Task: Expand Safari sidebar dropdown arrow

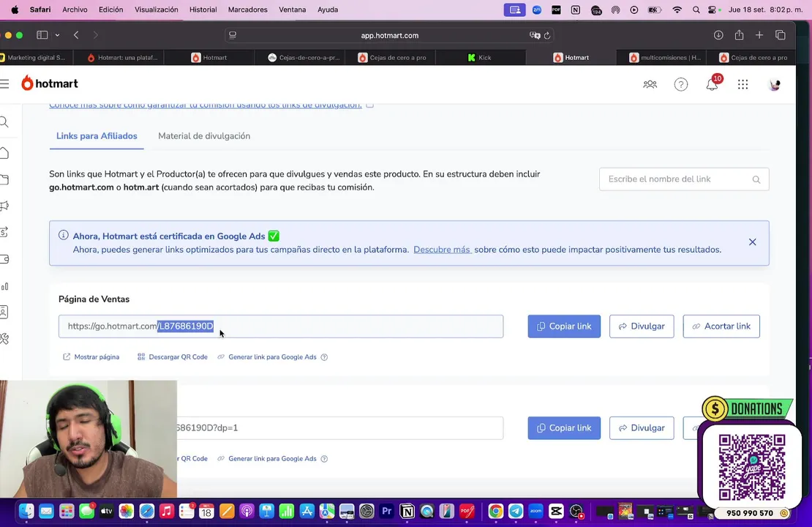Action: [58, 35]
